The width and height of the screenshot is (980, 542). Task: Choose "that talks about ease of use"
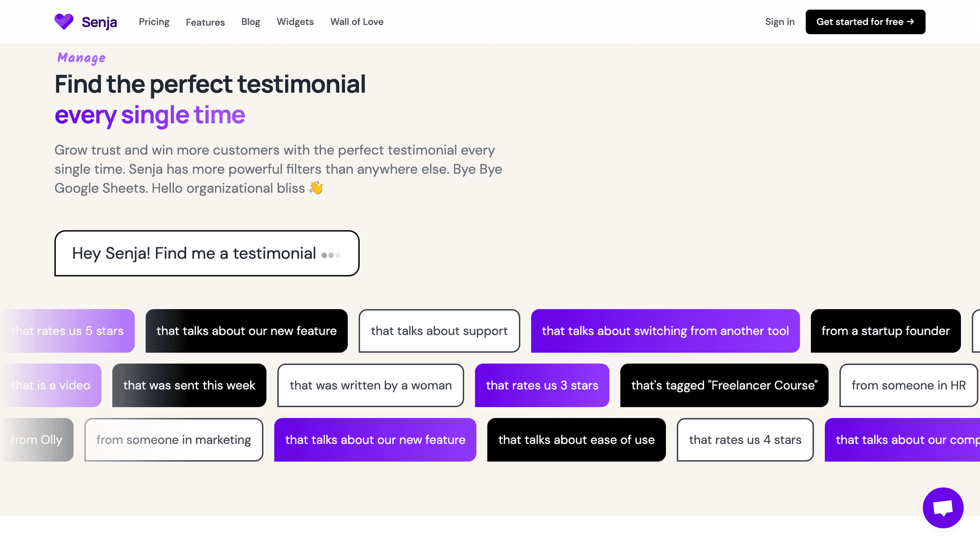point(576,440)
